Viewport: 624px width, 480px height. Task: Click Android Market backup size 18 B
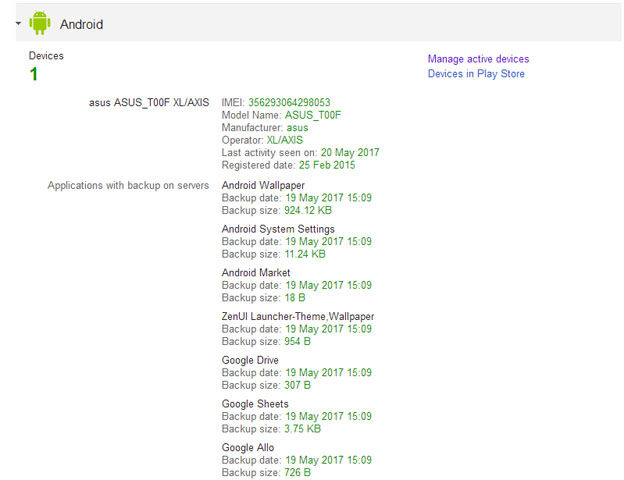(295, 298)
